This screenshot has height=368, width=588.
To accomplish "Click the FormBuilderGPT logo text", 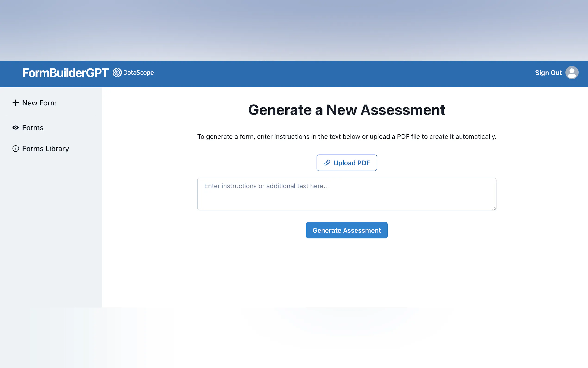I will pyautogui.click(x=65, y=73).
